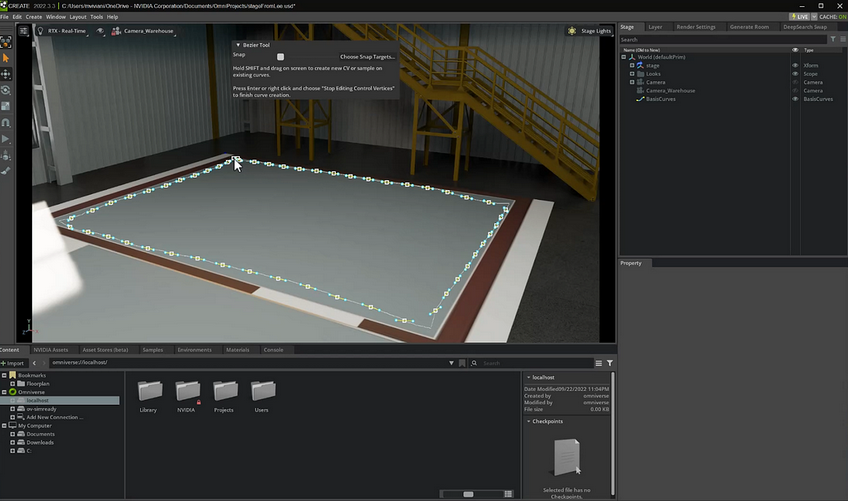This screenshot has width=848, height=501.
Task: Switch to the Materials tab
Action: (237, 350)
